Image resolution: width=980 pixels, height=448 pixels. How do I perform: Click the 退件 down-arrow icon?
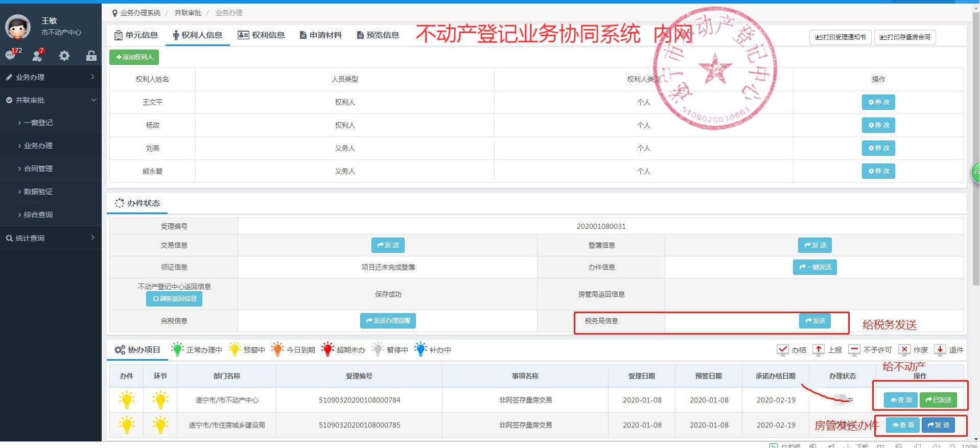click(x=940, y=350)
